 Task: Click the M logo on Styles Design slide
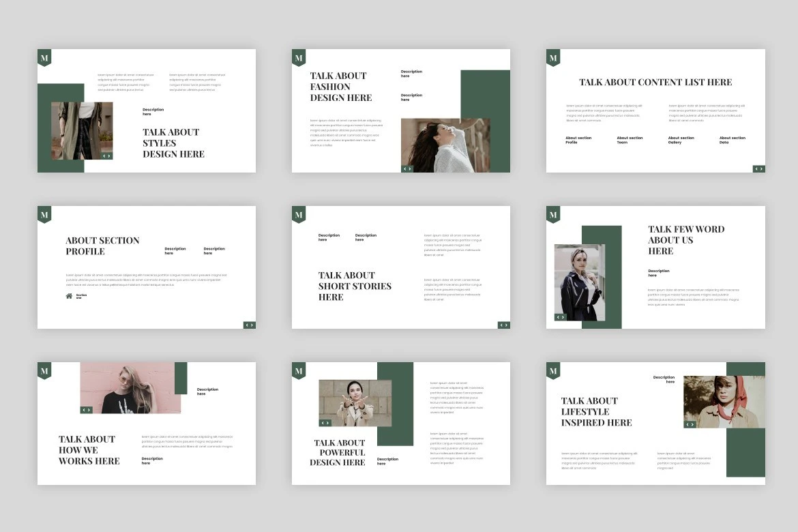pyautogui.click(x=44, y=58)
